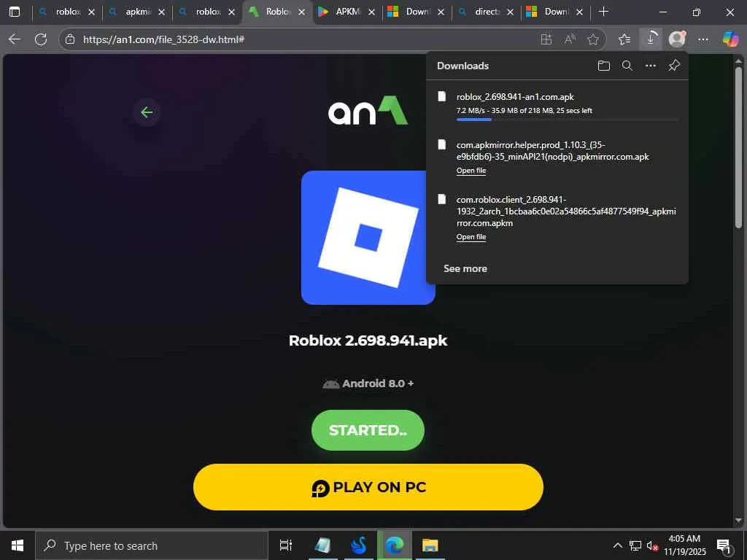Click the Android 8.0 + label
Image resolution: width=747 pixels, height=560 pixels.
coord(368,384)
